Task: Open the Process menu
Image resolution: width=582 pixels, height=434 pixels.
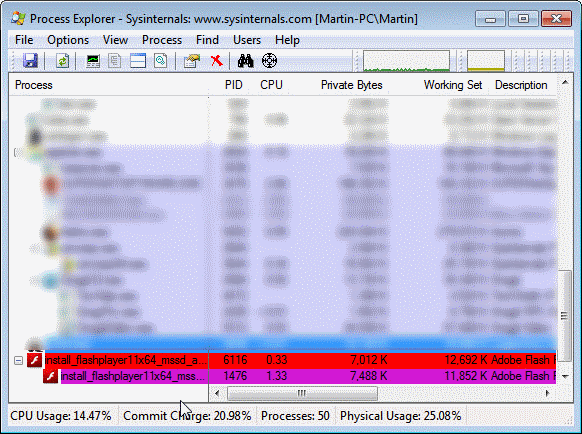Action: [x=162, y=40]
